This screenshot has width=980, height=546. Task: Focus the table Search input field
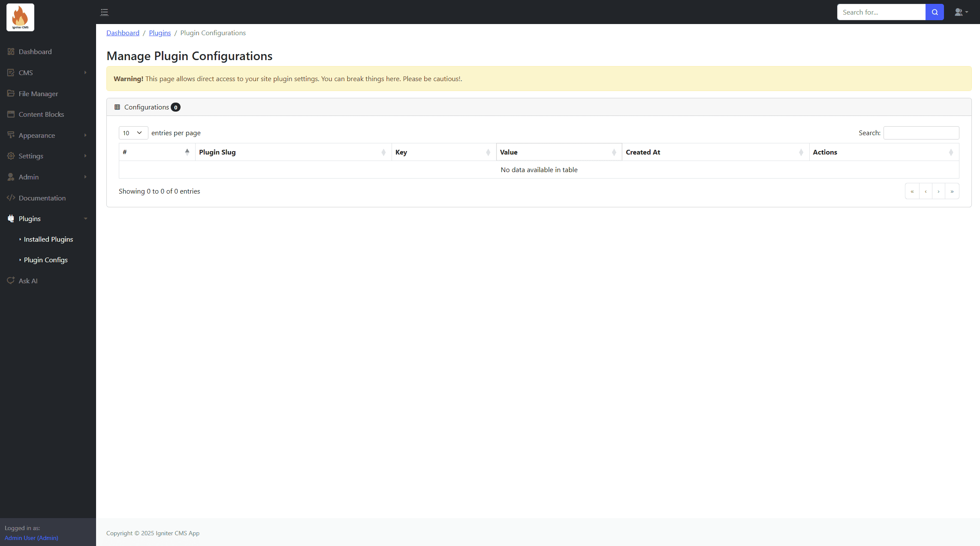tap(921, 133)
